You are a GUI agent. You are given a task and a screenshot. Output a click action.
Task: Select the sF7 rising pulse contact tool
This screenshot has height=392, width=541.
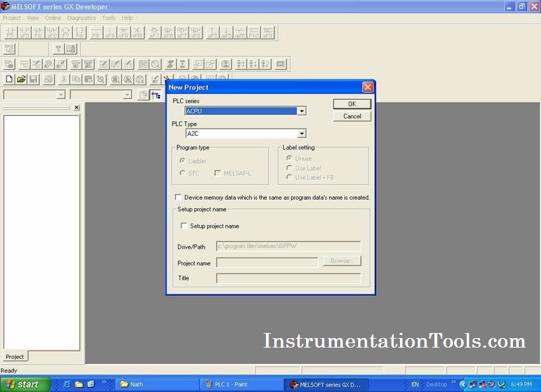pos(154,32)
